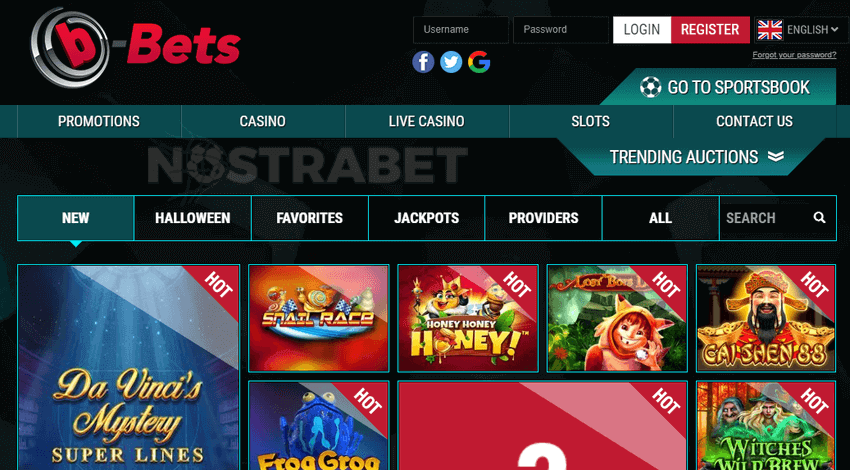Click the search magnifier icon
This screenshot has height=470, width=850.
[x=819, y=218]
